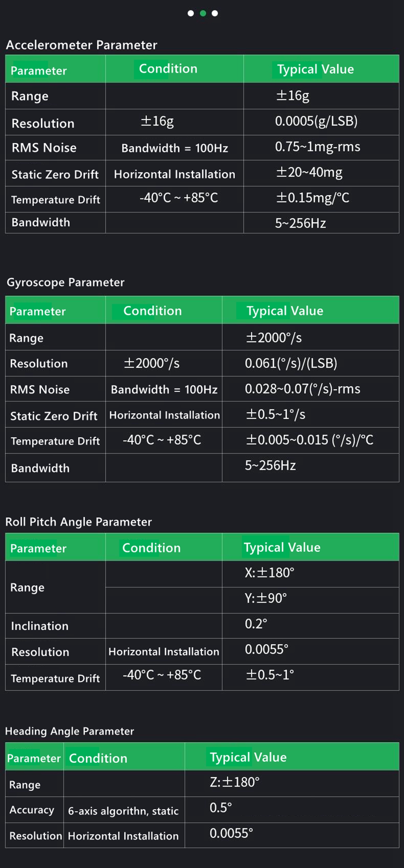
Task: Select the Y:±90° pitch range value
Action: click(266, 598)
